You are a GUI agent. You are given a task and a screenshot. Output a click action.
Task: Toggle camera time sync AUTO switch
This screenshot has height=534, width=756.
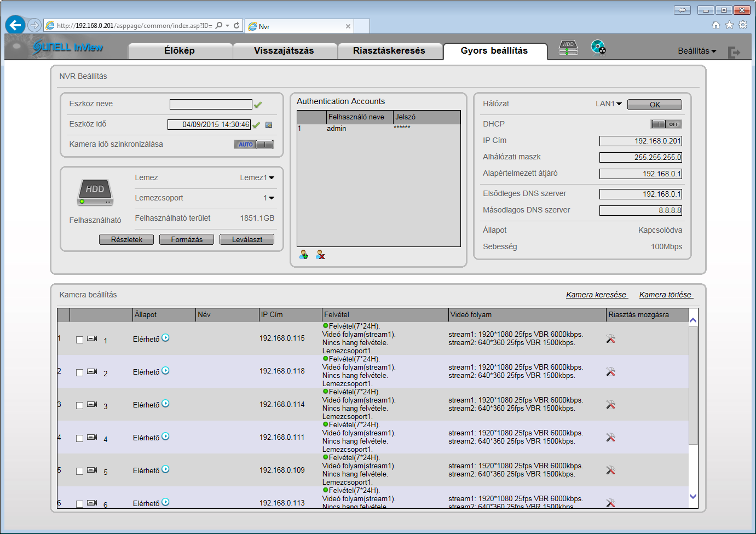click(x=253, y=145)
